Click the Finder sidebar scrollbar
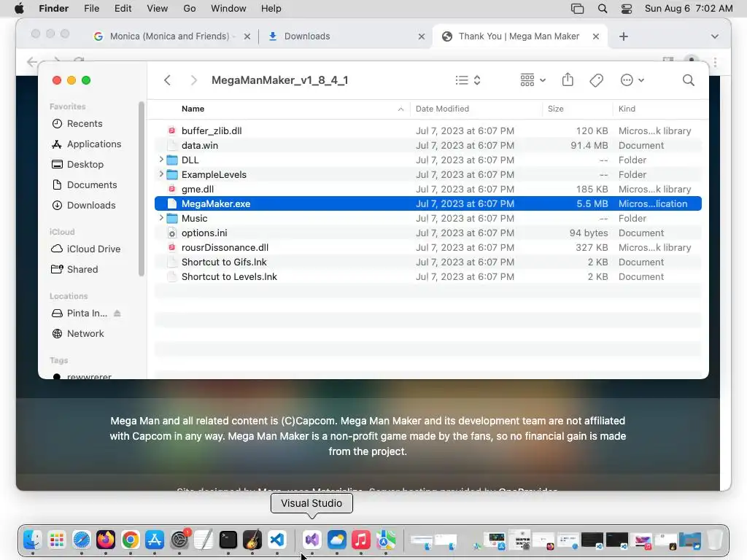The height and width of the screenshot is (560, 747). pyautogui.click(x=141, y=189)
